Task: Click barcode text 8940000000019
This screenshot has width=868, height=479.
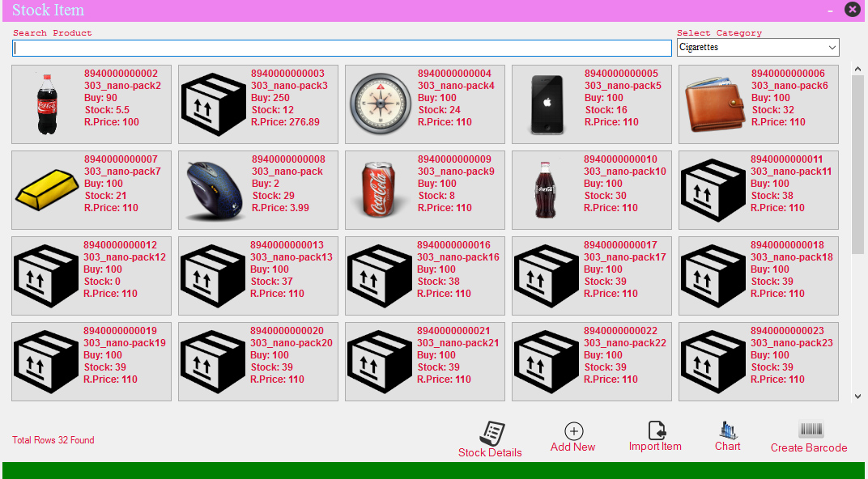Action: (x=120, y=331)
